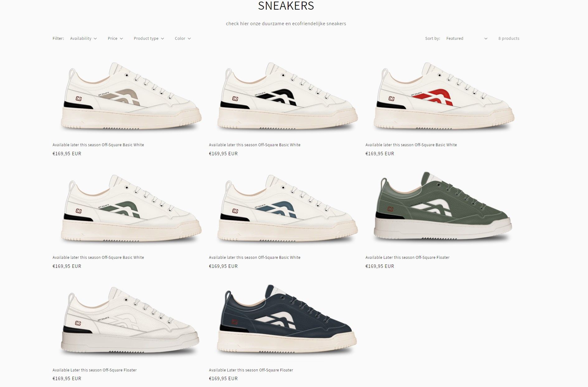This screenshot has height=387, width=588.
Task: Click the Color filter chevron arrow
Action: point(189,39)
